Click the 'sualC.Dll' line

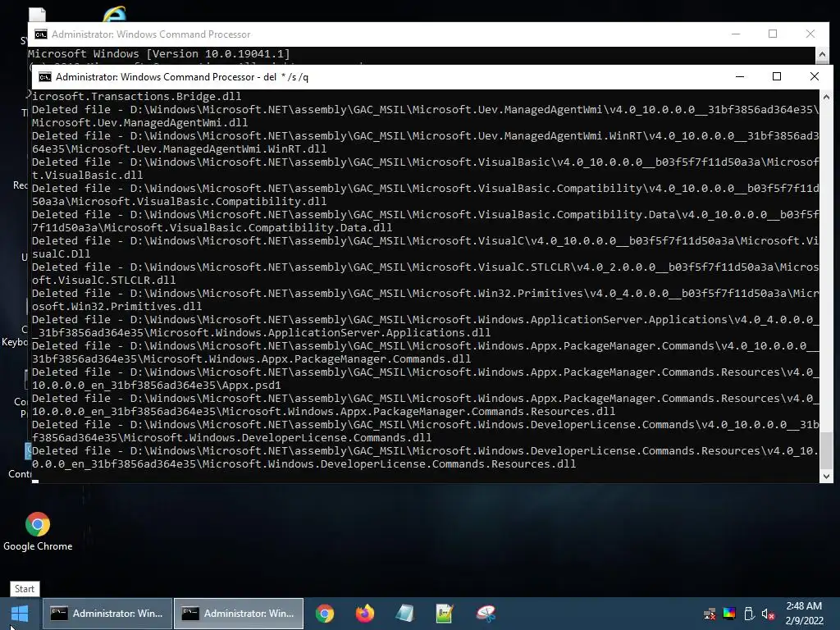(x=61, y=254)
